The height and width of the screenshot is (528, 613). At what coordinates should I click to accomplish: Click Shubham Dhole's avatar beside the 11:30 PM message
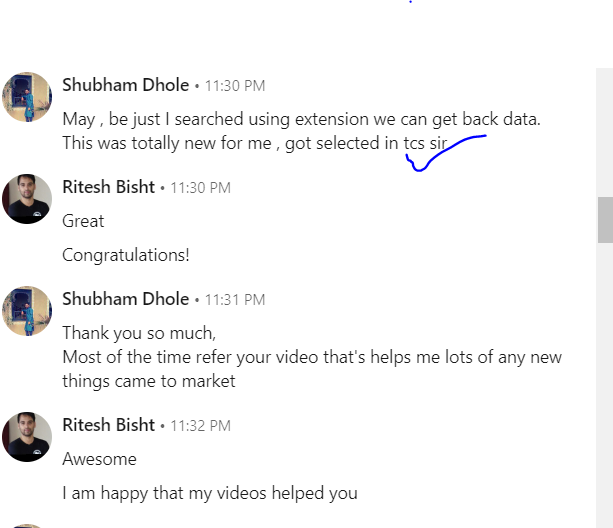28,96
